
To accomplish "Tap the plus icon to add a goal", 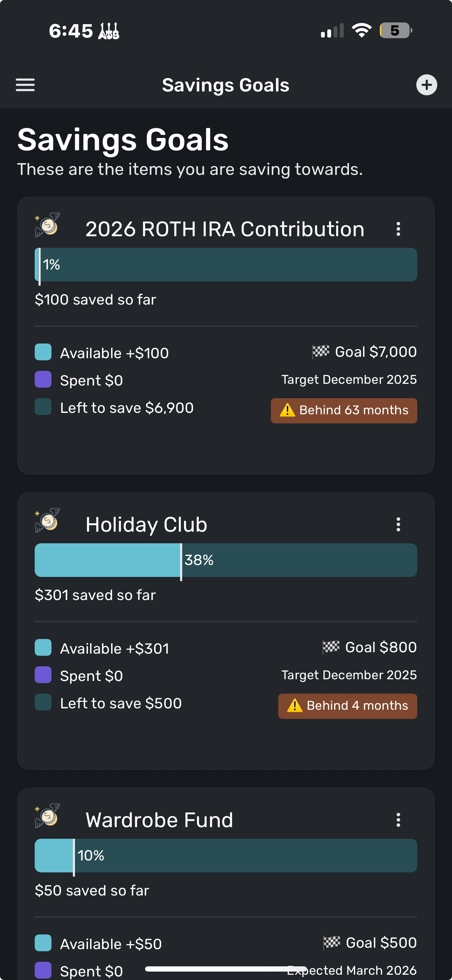I will pyautogui.click(x=426, y=85).
